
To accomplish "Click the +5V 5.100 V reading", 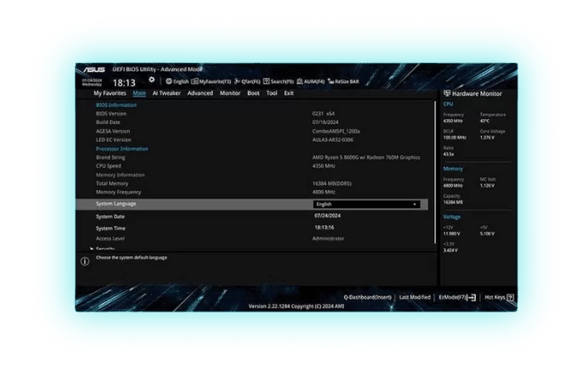I will coord(487,233).
